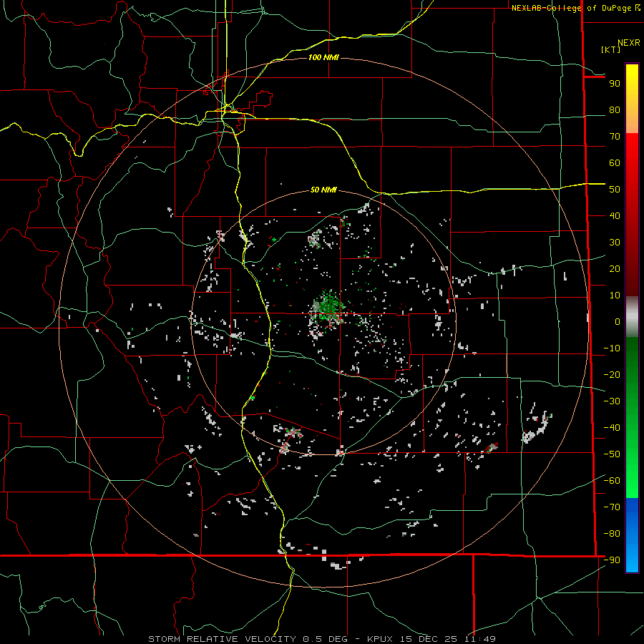Click the positive 70 scale value

point(615,137)
